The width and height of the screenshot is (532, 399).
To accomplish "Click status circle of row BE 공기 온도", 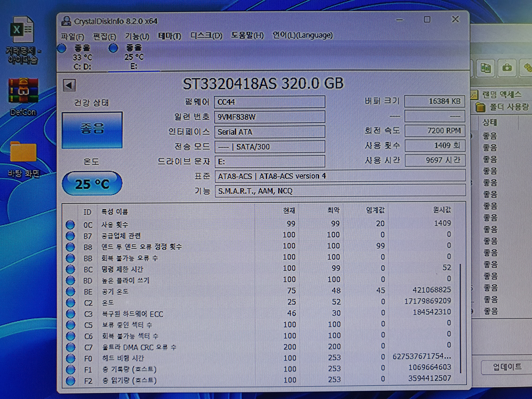I will 70,292.
